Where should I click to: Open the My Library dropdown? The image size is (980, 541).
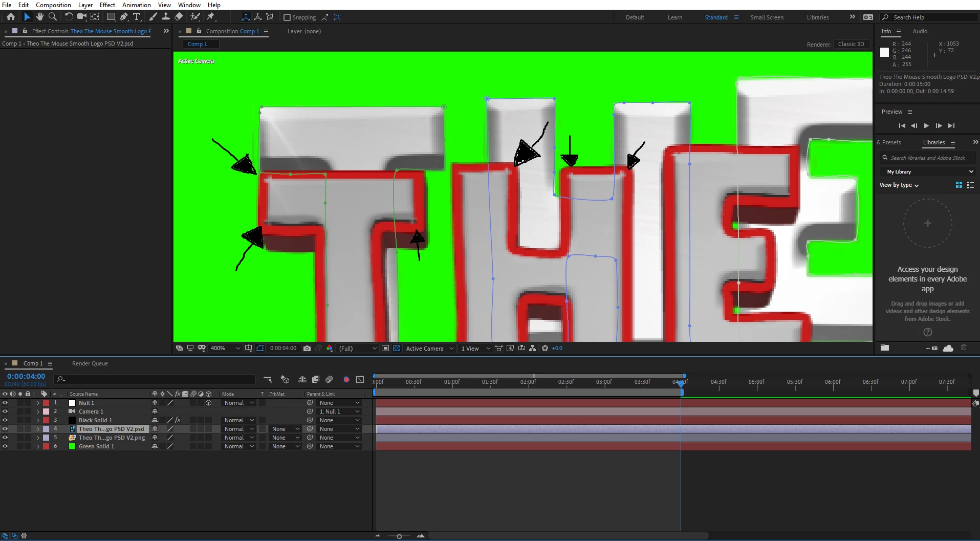coord(927,171)
